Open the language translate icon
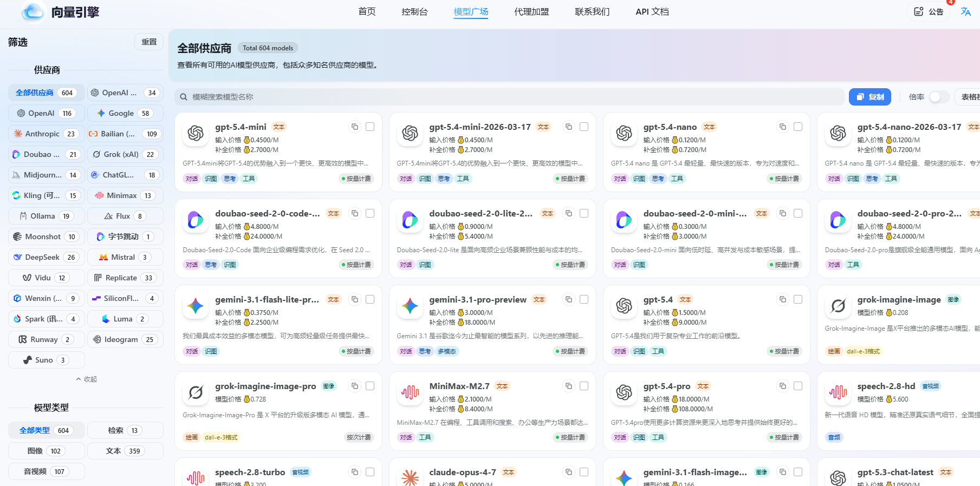Image resolution: width=980 pixels, height=486 pixels. click(965, 11)
